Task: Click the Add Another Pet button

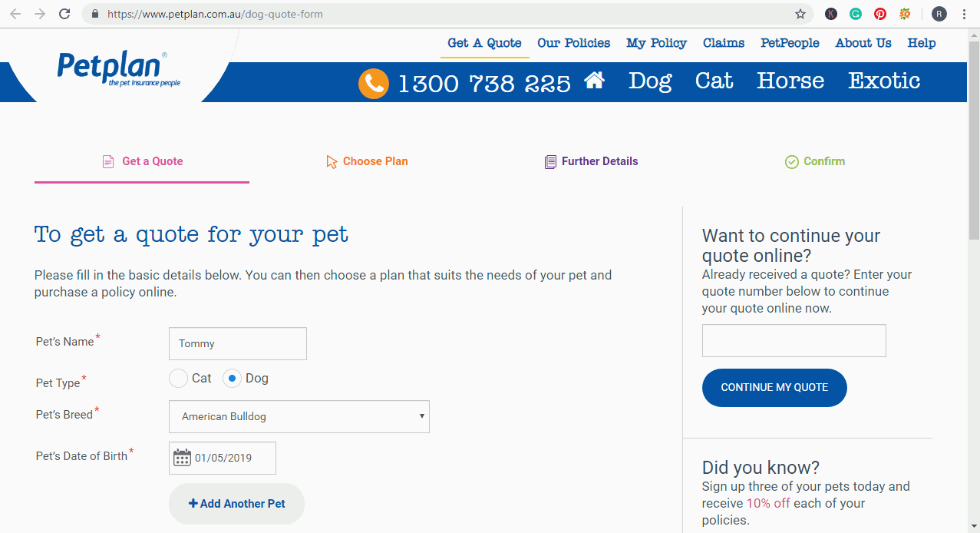Action: [236, 503]
